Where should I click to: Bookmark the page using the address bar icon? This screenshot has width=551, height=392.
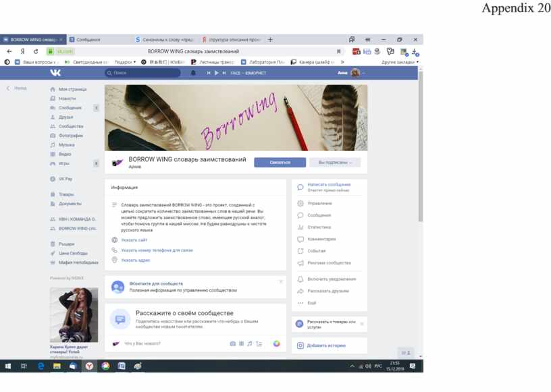click(x=339, y=52)
